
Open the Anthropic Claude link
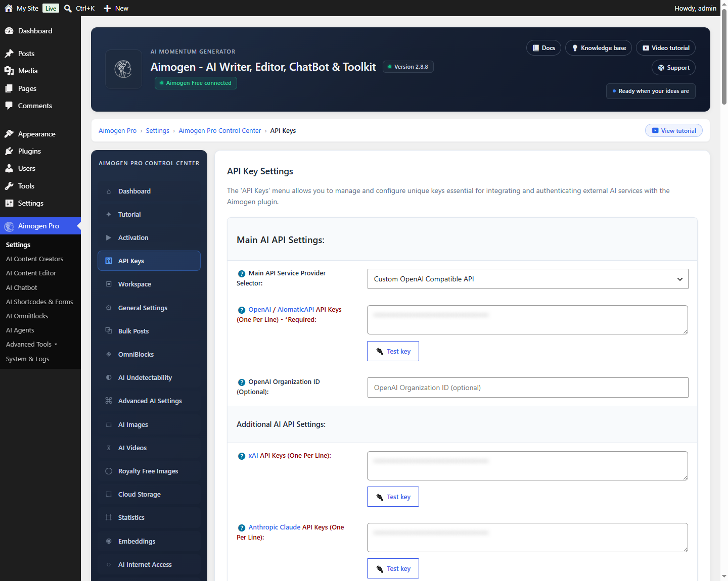tap(275, 527)
